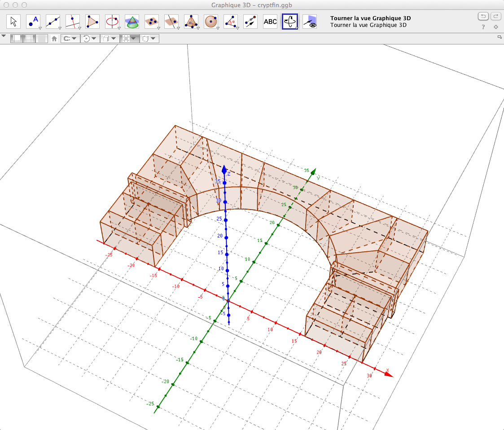Click the Redo arrow button
Viewport: 504px width, 430px height.
[496, 16]
